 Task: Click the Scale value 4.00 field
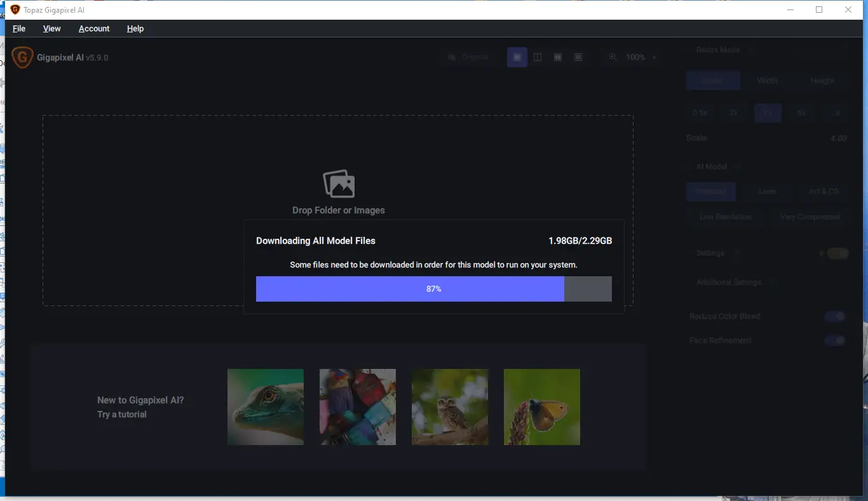tap(838, 138)
